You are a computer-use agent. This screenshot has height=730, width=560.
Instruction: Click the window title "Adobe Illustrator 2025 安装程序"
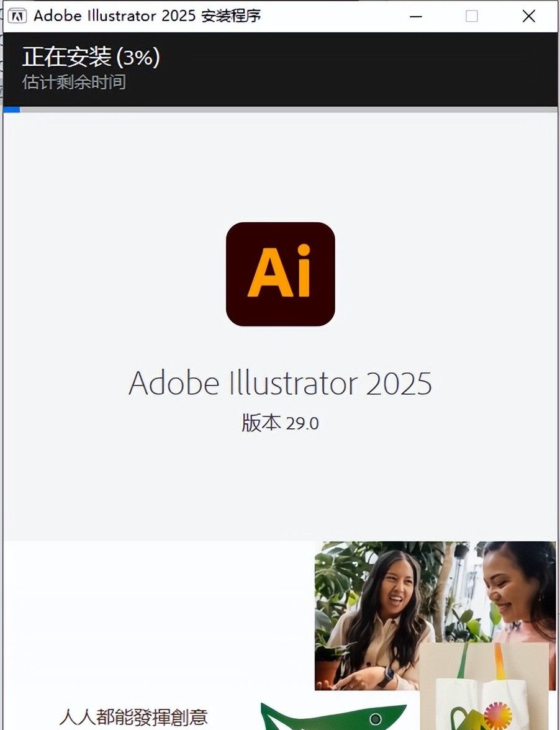pos(147,16)
